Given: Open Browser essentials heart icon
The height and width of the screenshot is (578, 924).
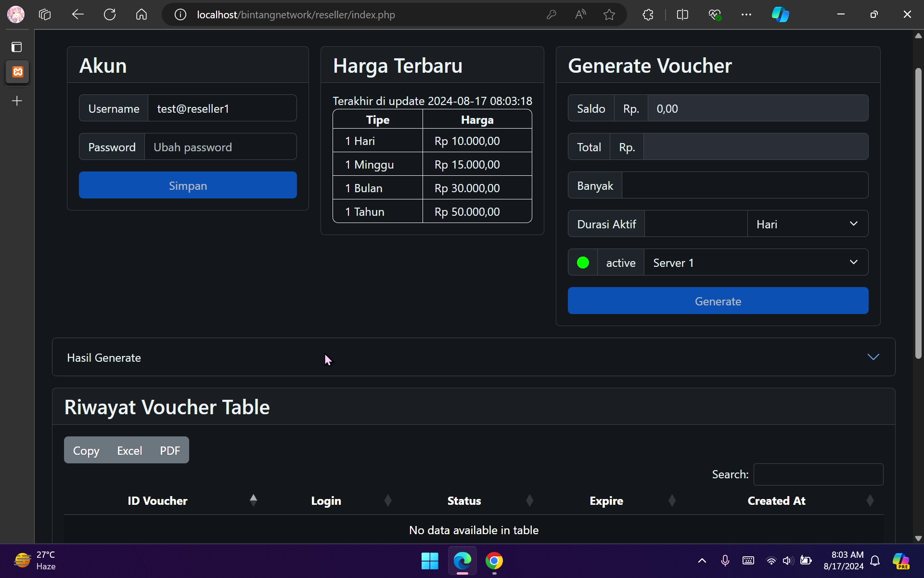Looking at the screenshot, I should 715,14.
